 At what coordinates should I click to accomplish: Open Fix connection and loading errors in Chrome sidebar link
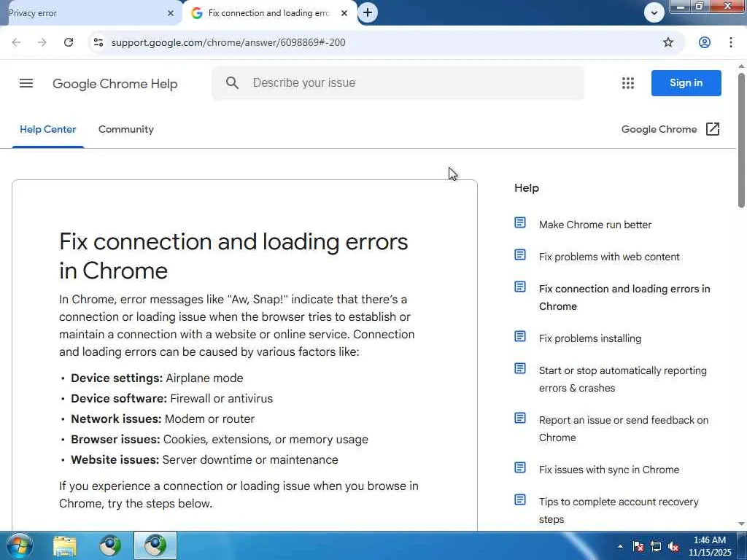point(624,297)
